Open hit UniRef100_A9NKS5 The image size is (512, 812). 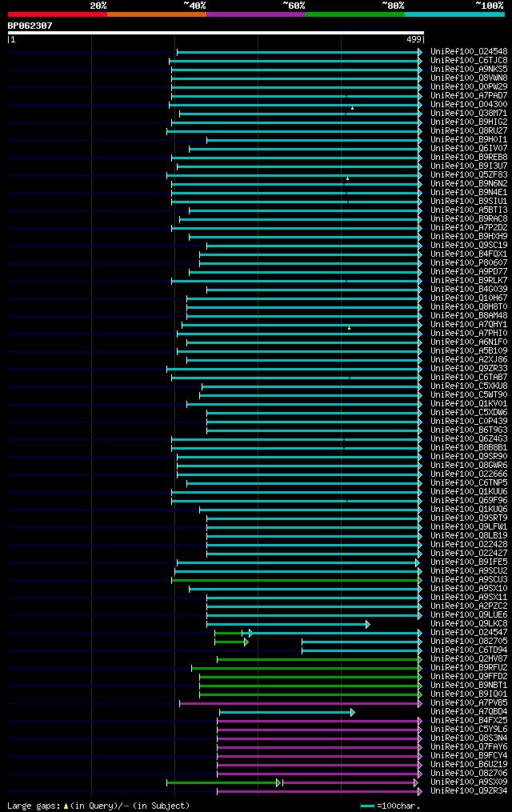[469, 69]
